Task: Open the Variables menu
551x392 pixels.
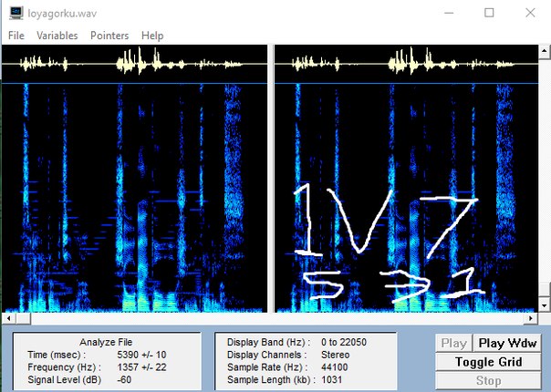Action: [57, 36]
